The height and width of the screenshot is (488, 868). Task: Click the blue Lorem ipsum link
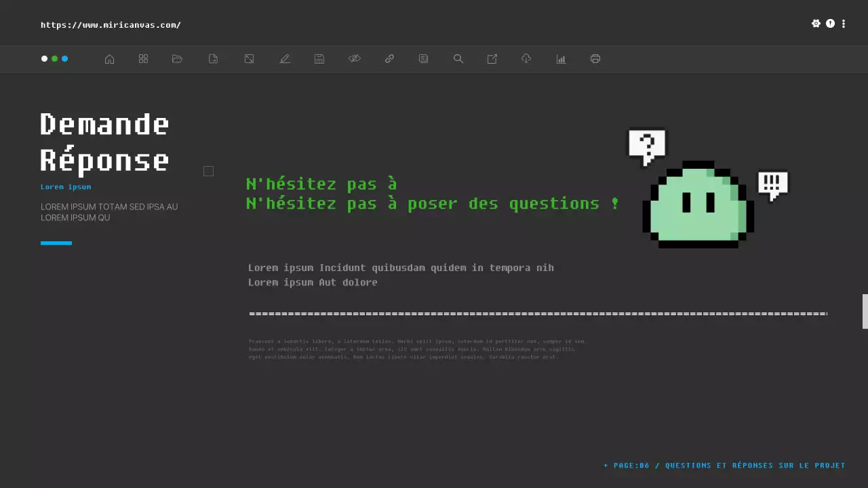coord(66,186)
